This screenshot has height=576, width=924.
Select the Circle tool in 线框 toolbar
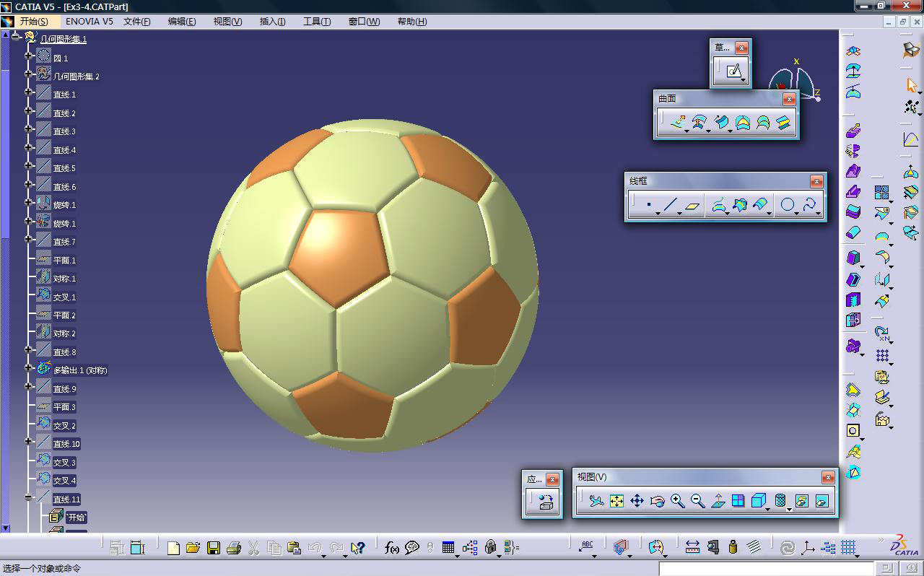tap(787, 206)
